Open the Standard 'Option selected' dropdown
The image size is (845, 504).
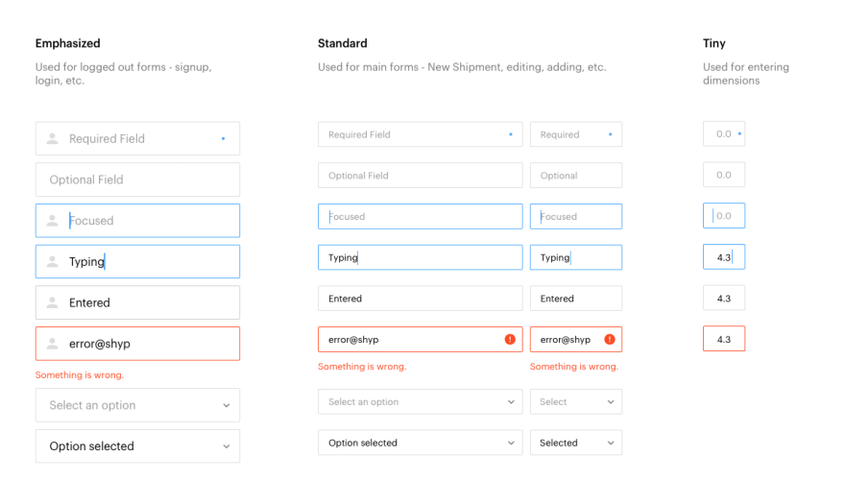click(421, 443)
